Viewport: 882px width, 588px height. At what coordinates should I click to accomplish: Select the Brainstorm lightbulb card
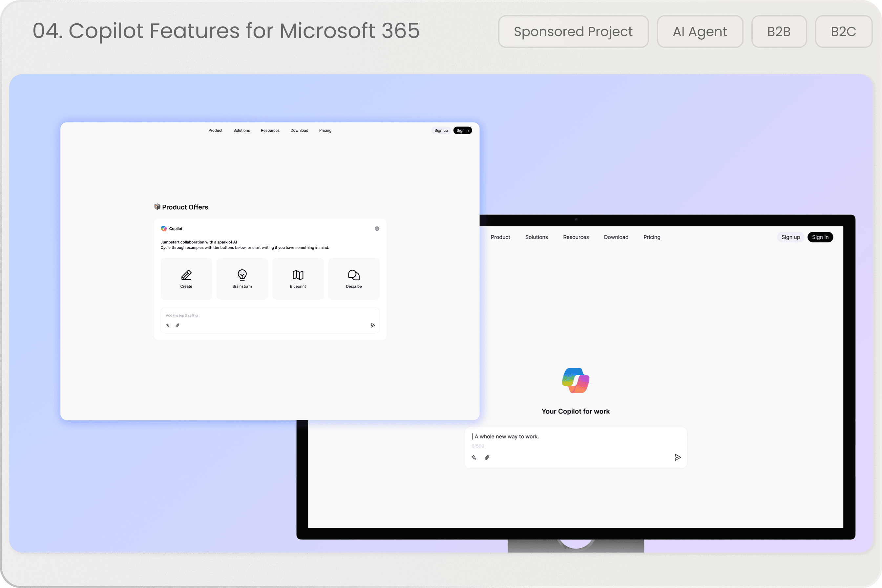tap(242, 279)
